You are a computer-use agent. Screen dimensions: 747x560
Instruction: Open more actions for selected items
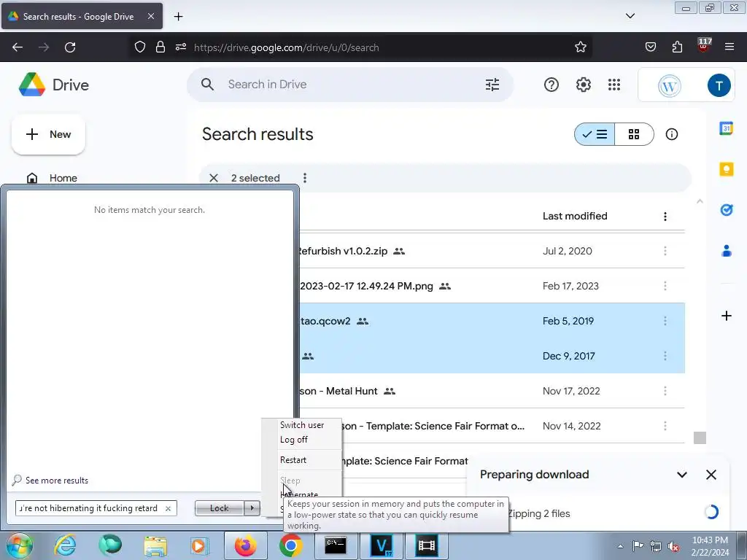click(x=305, y=178)
